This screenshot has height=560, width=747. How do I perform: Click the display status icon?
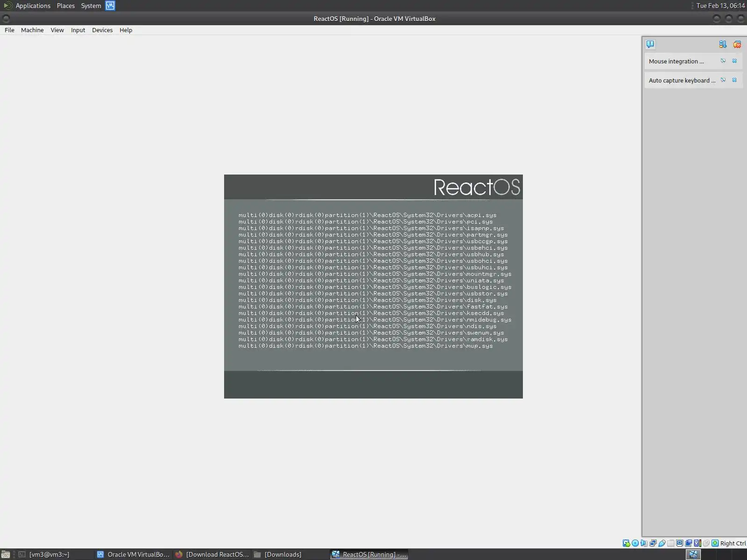pyautogui.click(x=680, y=543)
